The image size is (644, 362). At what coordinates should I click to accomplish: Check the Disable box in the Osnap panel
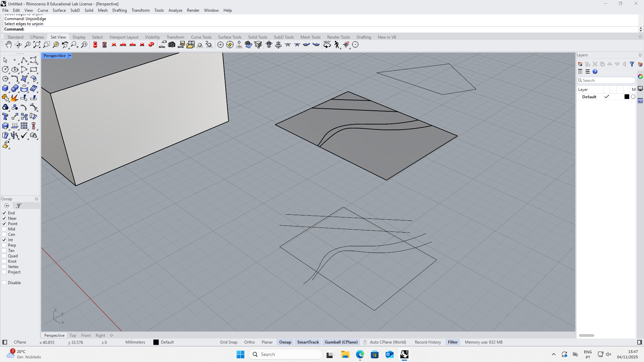coord(4,283)
